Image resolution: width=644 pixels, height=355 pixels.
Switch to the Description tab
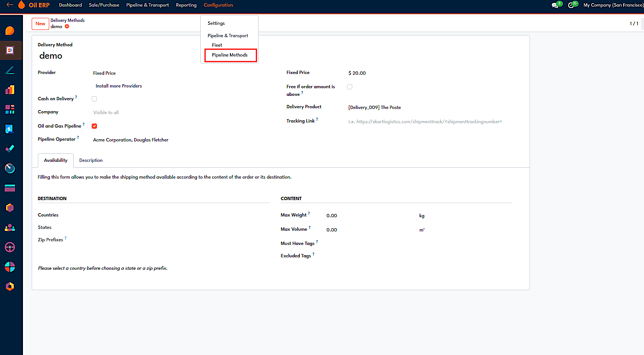point(91,160)
